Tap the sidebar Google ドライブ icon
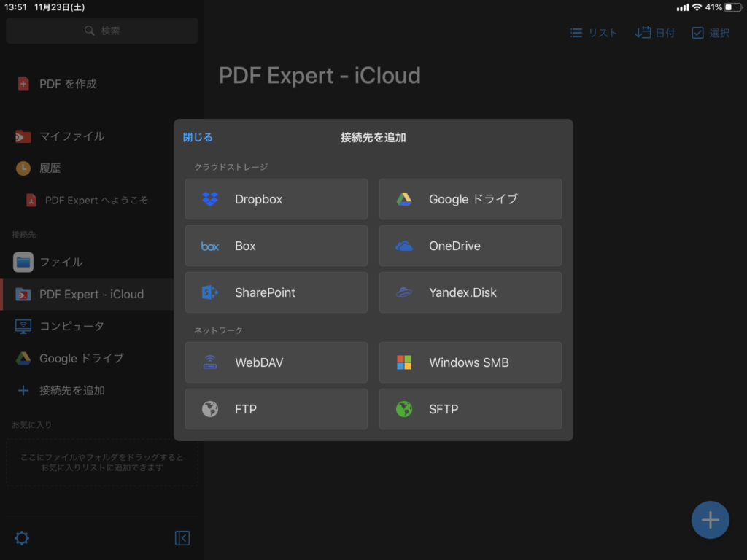The height and width of the screenshot is (560, 747). point(23,358)
